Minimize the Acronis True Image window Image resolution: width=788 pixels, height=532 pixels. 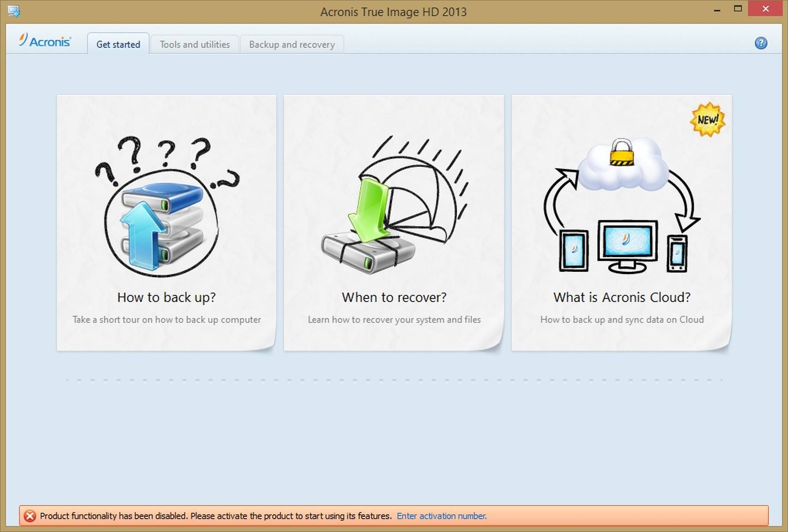717,9
